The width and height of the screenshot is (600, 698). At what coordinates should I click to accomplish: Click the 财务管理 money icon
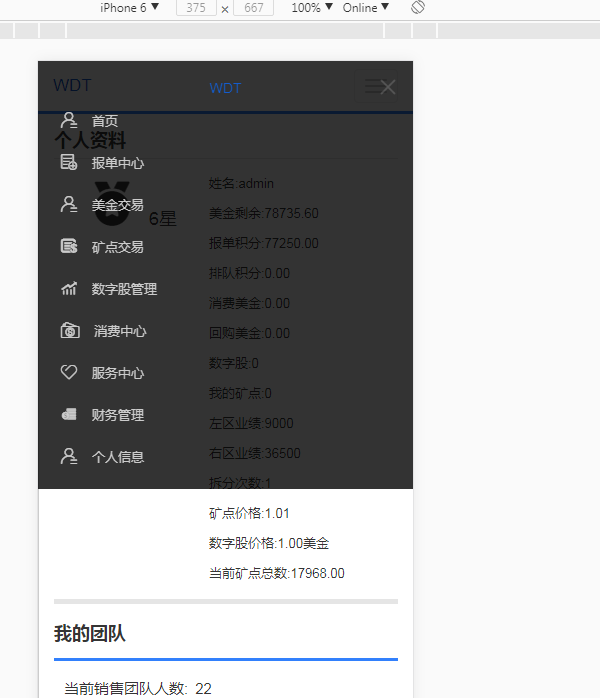(69, 414)
